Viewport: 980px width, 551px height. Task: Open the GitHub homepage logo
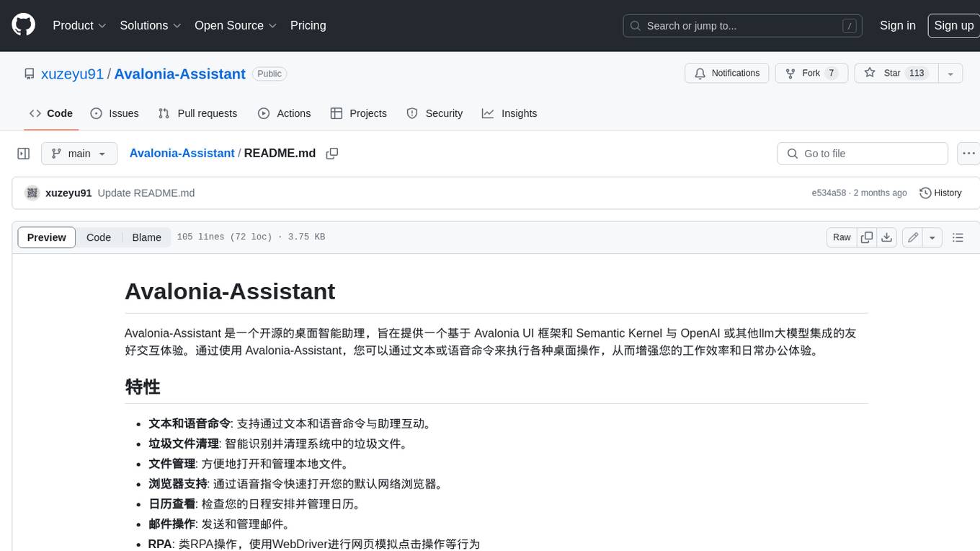24,25
